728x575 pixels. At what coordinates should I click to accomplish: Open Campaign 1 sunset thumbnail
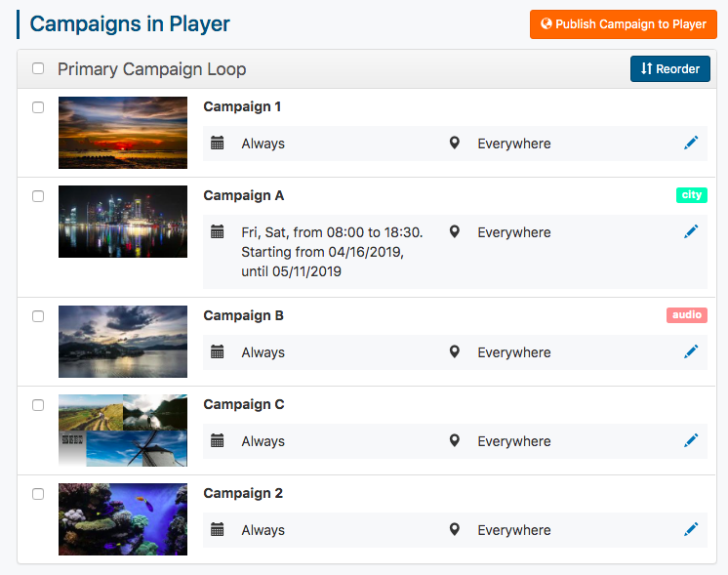click(123, 133)
